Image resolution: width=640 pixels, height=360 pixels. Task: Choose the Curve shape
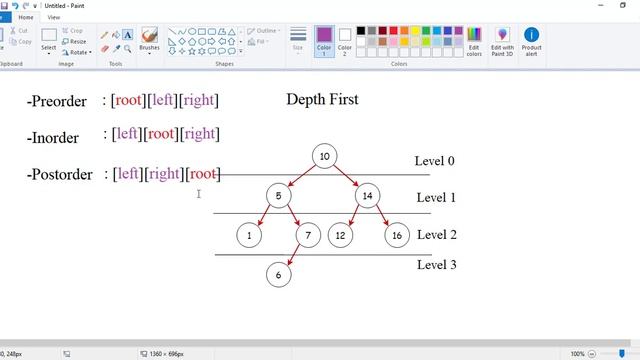182,31
